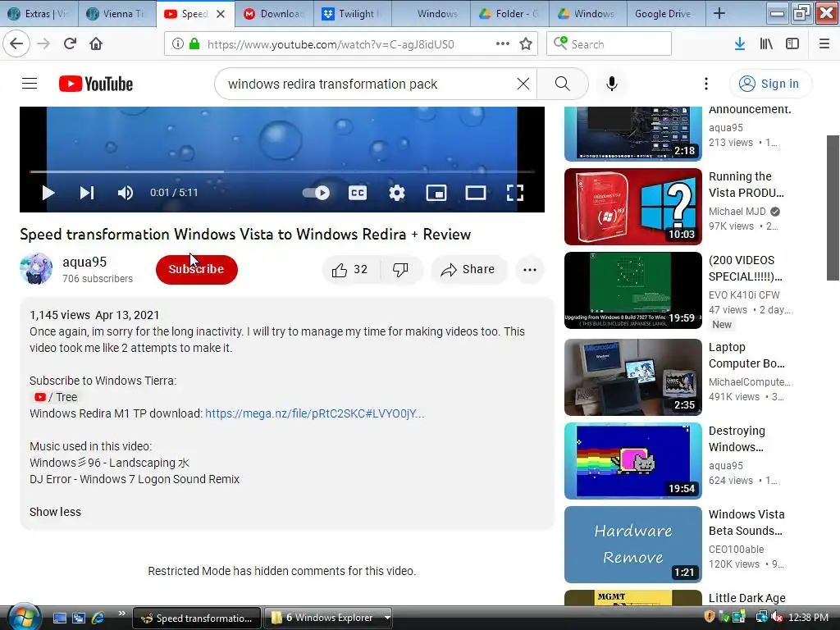Click the Sign in button

770,84
